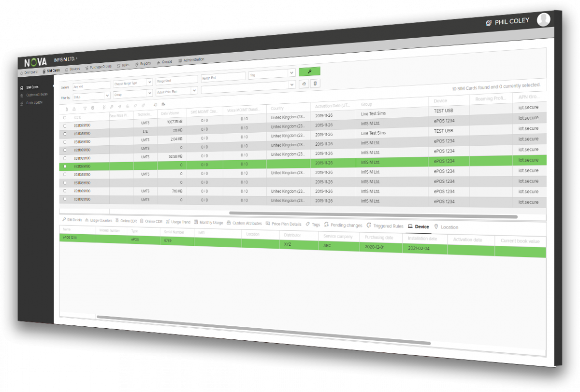Switch to the Location tab
580x392 pixels.
(x=448, y=227)
